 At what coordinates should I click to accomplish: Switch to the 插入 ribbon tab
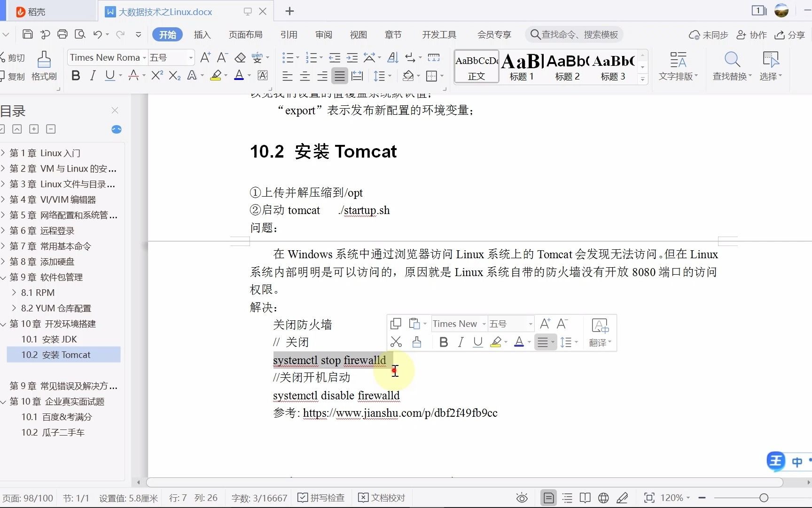click(x=202, y=34)
